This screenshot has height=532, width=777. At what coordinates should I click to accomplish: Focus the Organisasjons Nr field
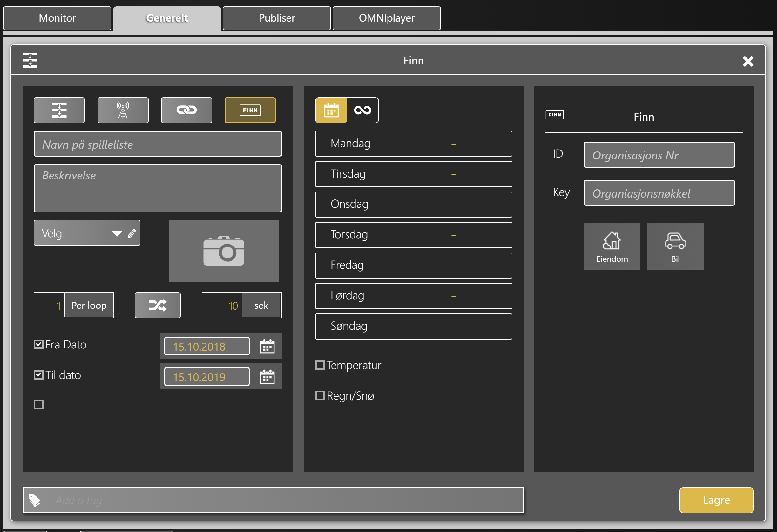(x=659, y=155)
